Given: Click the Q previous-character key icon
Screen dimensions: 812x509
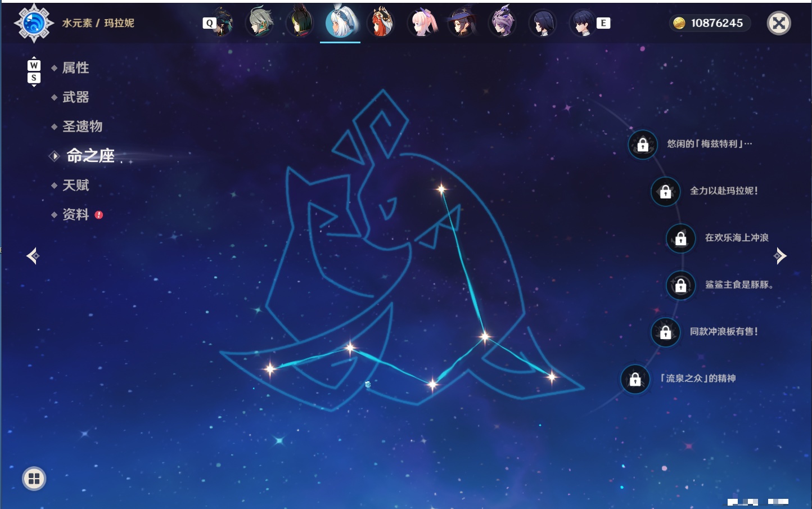Looking at the screenshot, I should (x=209, y=23).
